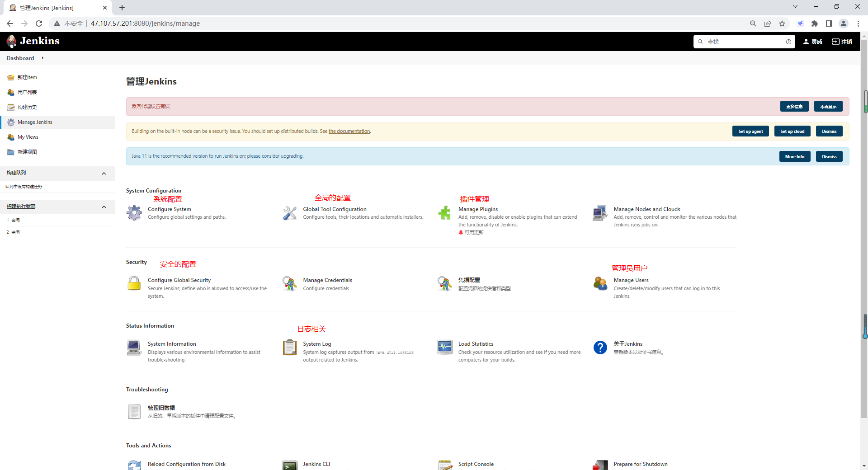This screenshot has width=868, height=470.
Task: Open the Chrome three-dot menu
Action: 858,23
